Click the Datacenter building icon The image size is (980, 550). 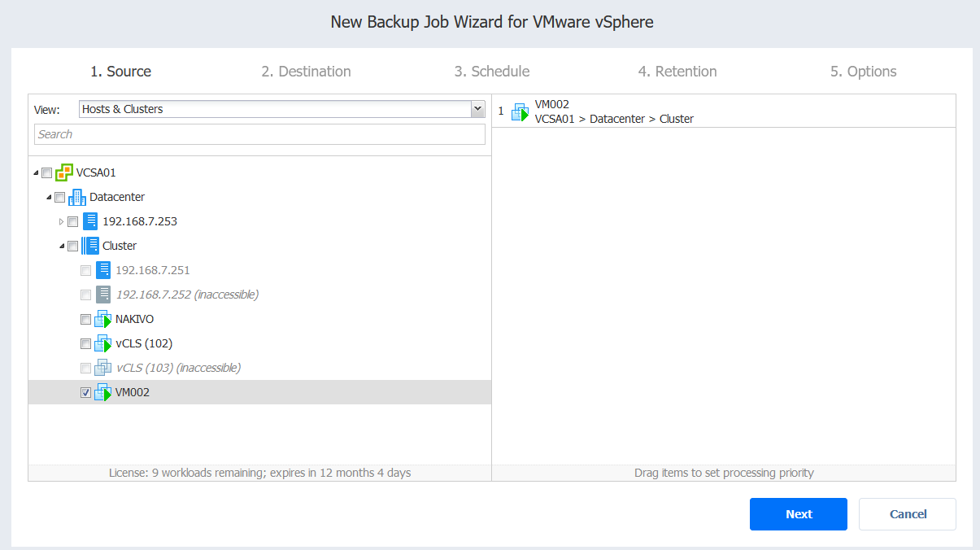click(77, 197)
